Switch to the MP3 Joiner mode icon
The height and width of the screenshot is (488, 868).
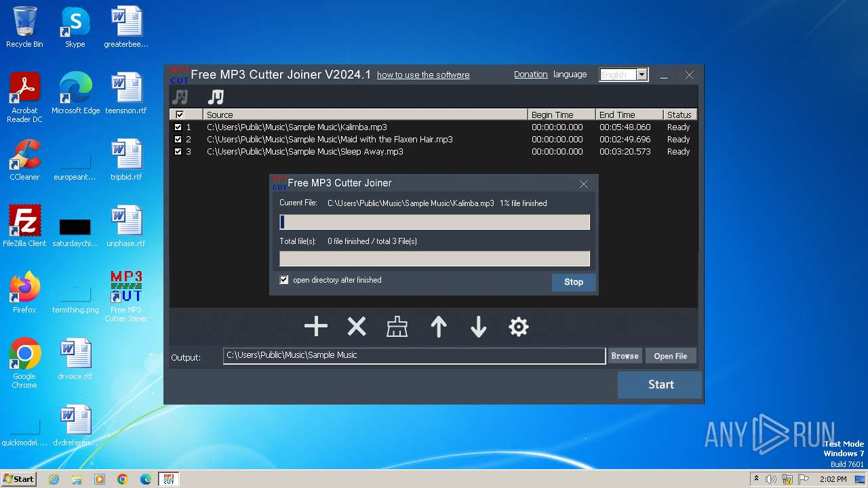(216, 97)
